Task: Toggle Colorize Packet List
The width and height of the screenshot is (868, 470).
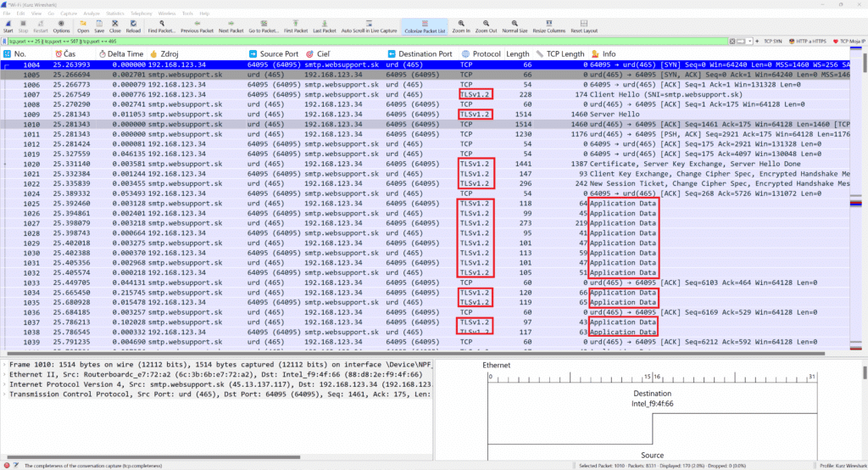Action: point(425,26)
